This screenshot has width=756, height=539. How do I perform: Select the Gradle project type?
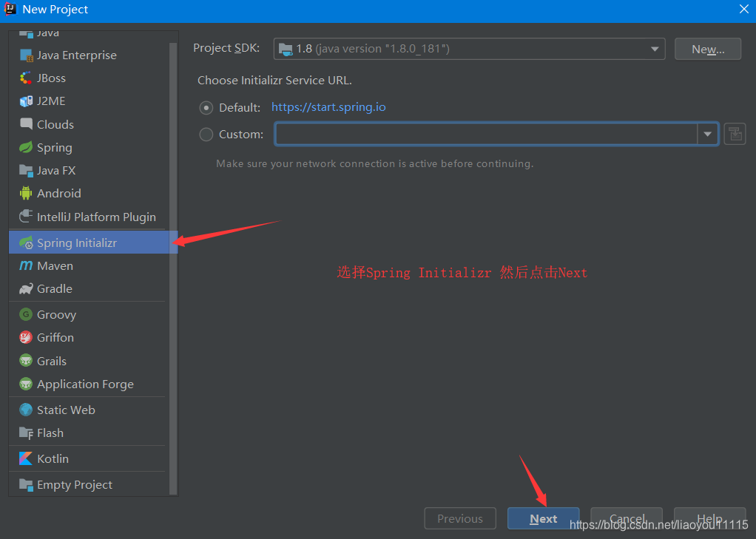pos(90,289)
